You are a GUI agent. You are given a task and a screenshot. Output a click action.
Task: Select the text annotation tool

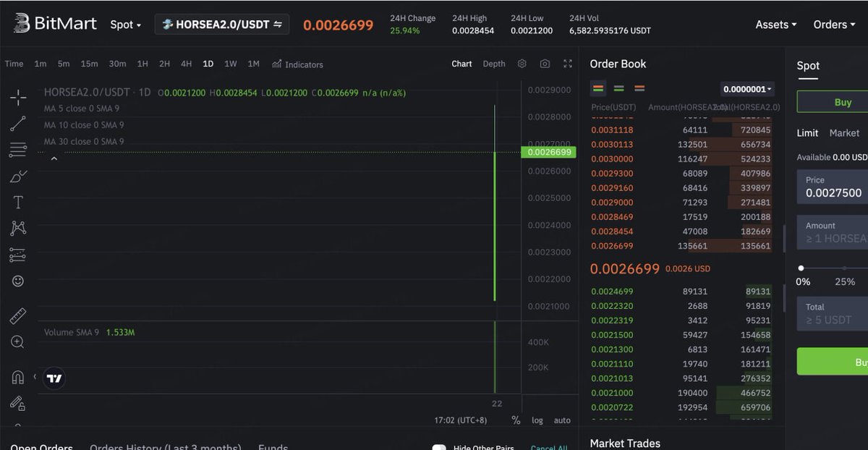18,203
